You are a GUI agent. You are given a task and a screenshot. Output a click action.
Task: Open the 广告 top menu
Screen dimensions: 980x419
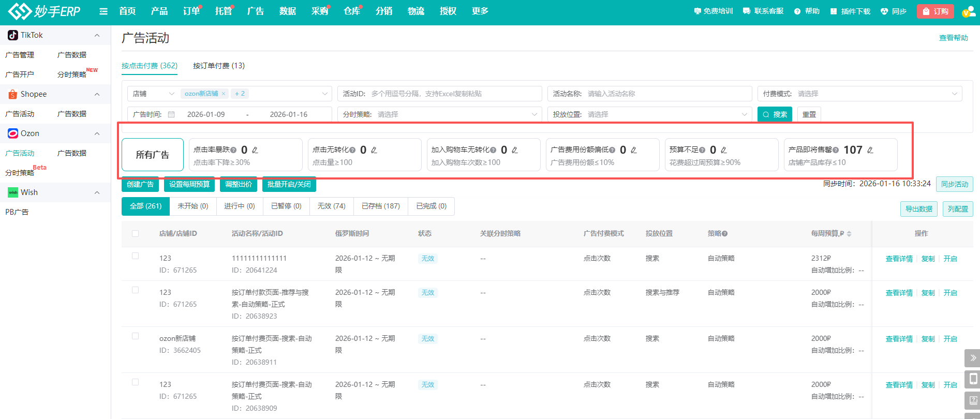(256, 11)
